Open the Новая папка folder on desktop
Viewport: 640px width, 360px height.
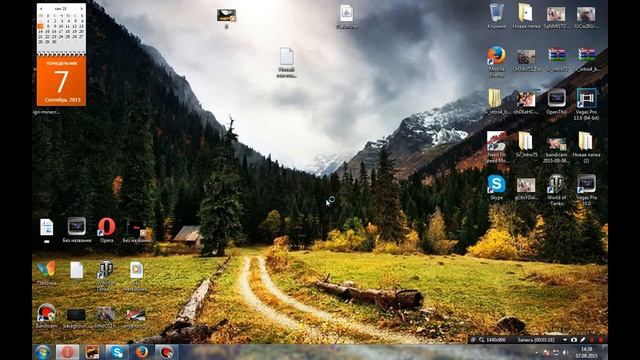click(526, 13)
